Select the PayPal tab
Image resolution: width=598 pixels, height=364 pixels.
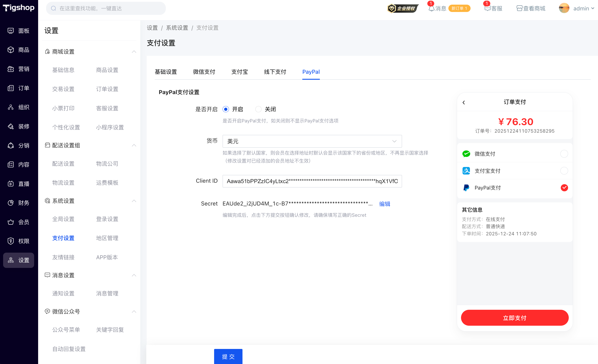[x=311, y=72]
